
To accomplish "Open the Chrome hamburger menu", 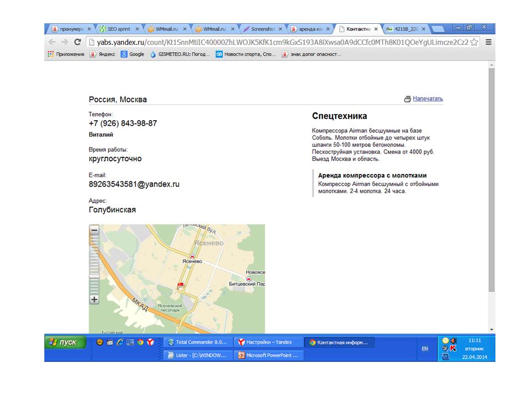I will pyautogui.click(x=489, y=42).
